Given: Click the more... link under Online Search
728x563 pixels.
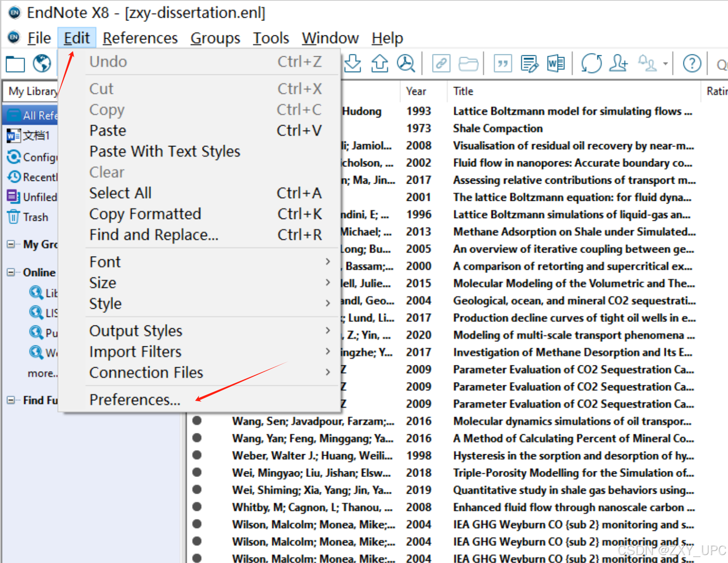Looking at the screenshot, I should [x=43, y=373].
